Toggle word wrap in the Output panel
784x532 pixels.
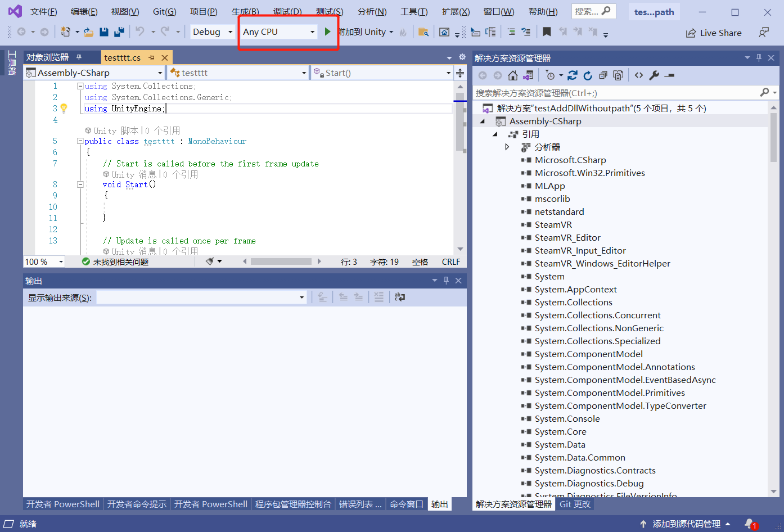(x=400, y=297)
